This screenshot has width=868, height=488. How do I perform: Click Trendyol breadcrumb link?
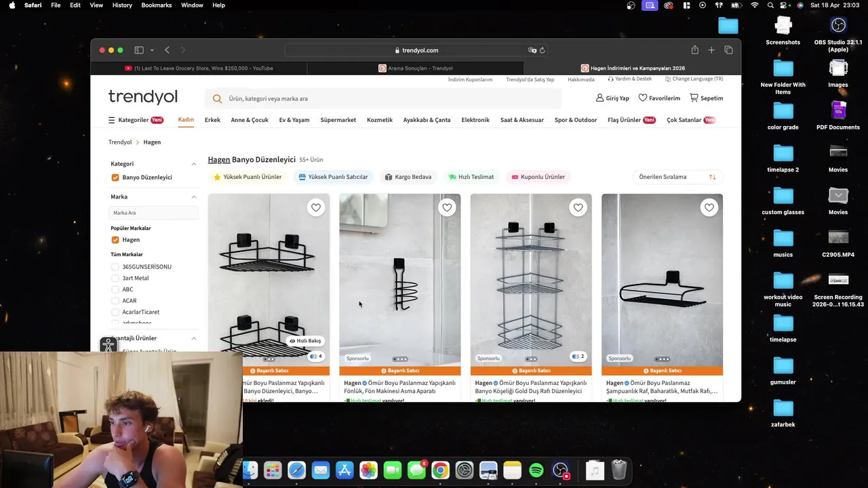coord(120,142)
